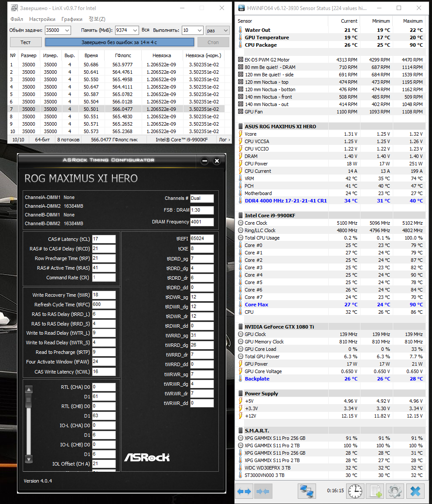Click chip icon of ASUS ROG MAXIMUS XI HERO header
The height and width of the screenshot is (504, 432).
pos(241,126)
